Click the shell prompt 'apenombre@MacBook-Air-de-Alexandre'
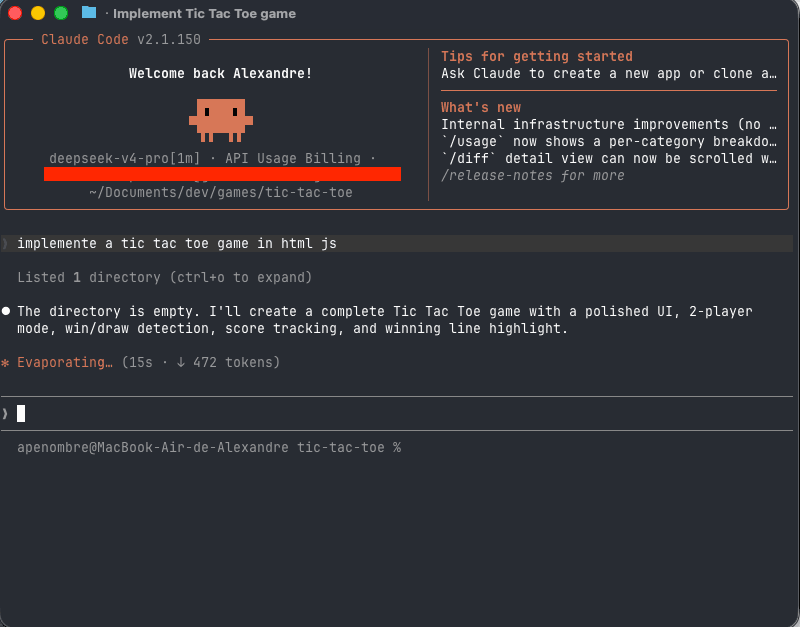This screenshot has height=627, width=800. 153,447
